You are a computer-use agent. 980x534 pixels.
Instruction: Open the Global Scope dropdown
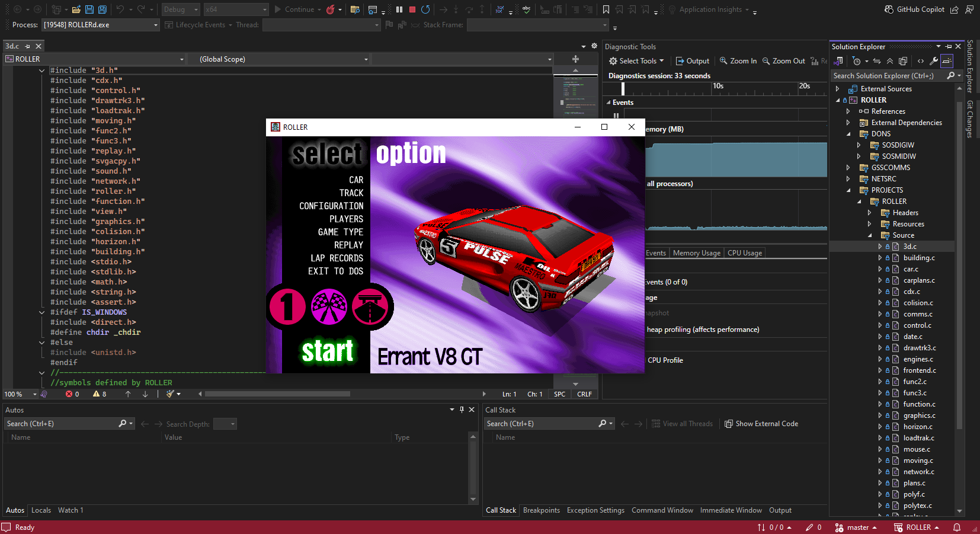point(279,59)
